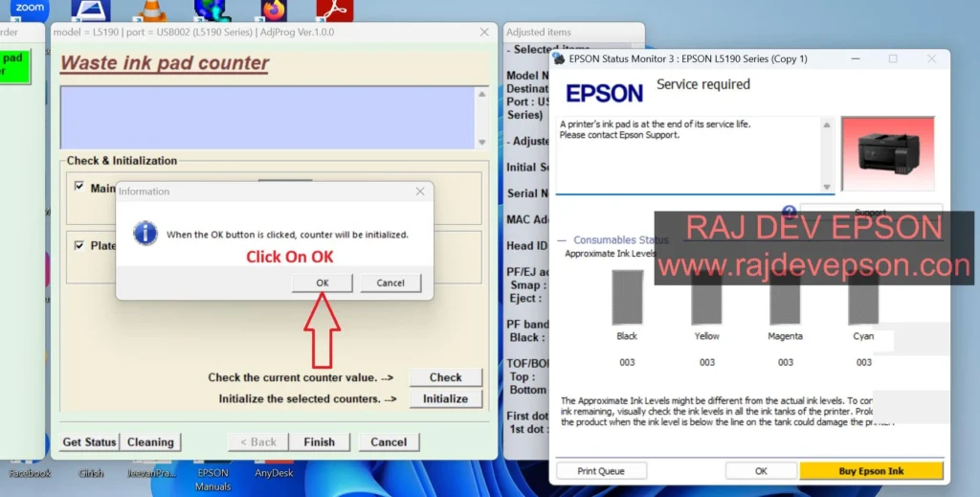The height and width of the screenshot is (497, 980).
Task: Launch VLC media player from desktop
Action: 147,11
